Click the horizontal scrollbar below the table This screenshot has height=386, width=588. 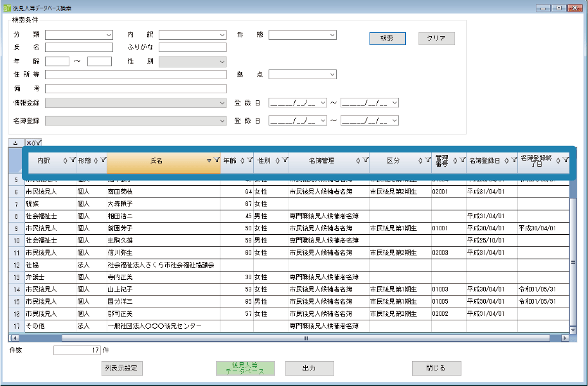[x=193, y=338]
